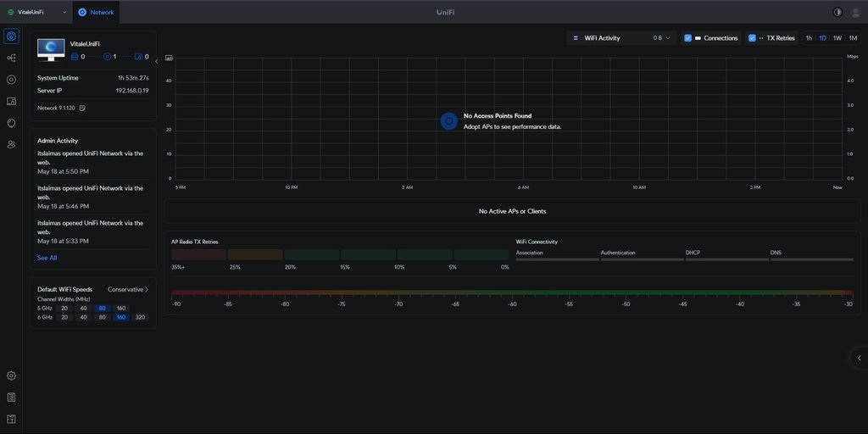Screen dimensions: 868x434
Task: Open the UniFi Devices sidebar icon
Action: point(11,80)
